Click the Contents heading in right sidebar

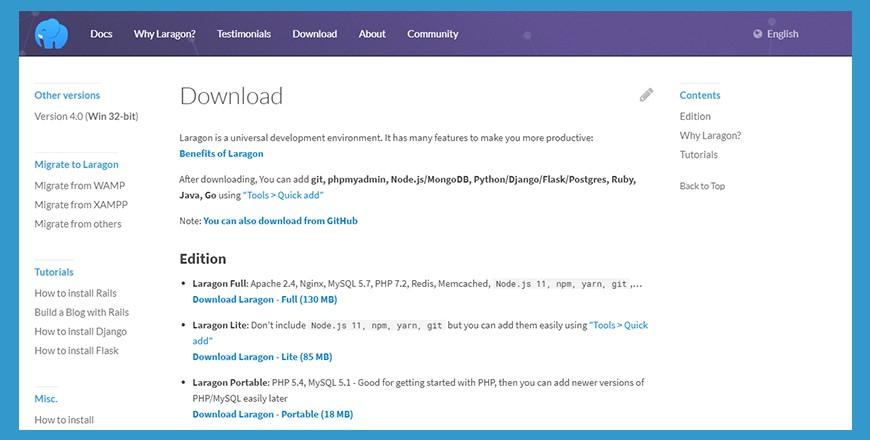pos(700,95)
